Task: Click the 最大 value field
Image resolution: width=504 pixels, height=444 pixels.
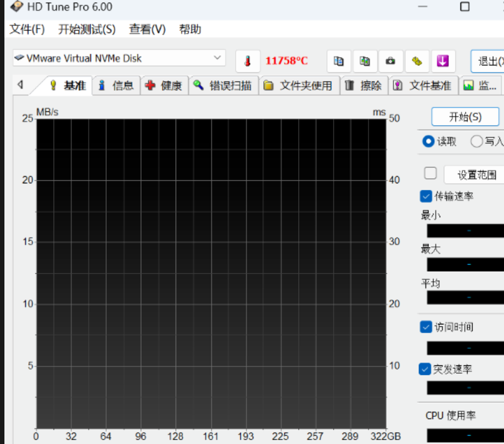Action: pyautogui.click(x=465, y=265)
